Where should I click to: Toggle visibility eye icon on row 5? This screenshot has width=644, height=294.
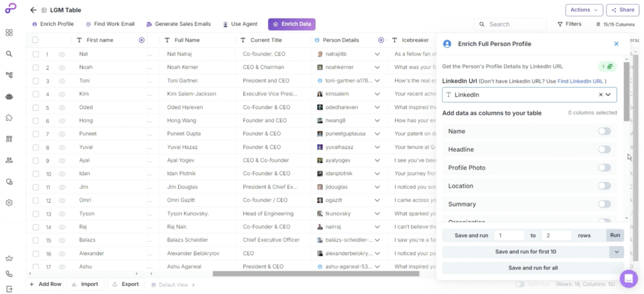62,108
